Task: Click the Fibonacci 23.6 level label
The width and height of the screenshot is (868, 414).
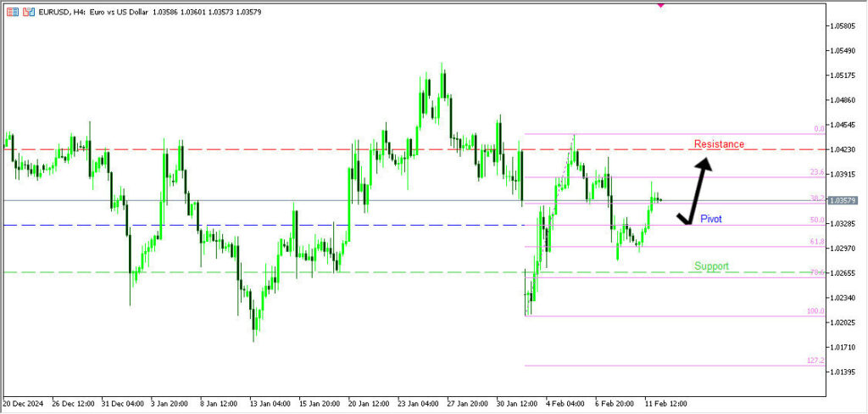Action: 817,172
